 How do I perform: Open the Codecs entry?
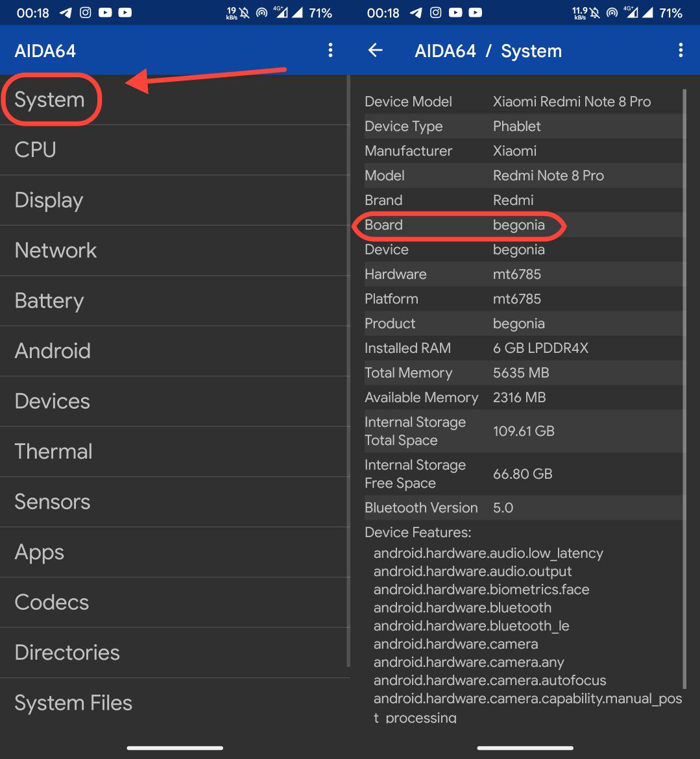[x=52, y=602]
